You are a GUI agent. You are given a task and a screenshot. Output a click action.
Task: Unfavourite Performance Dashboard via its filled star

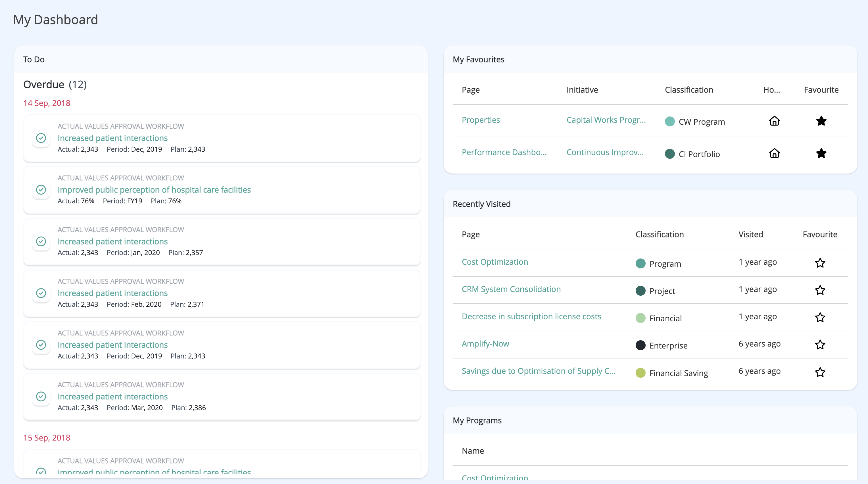coord(821,153)
